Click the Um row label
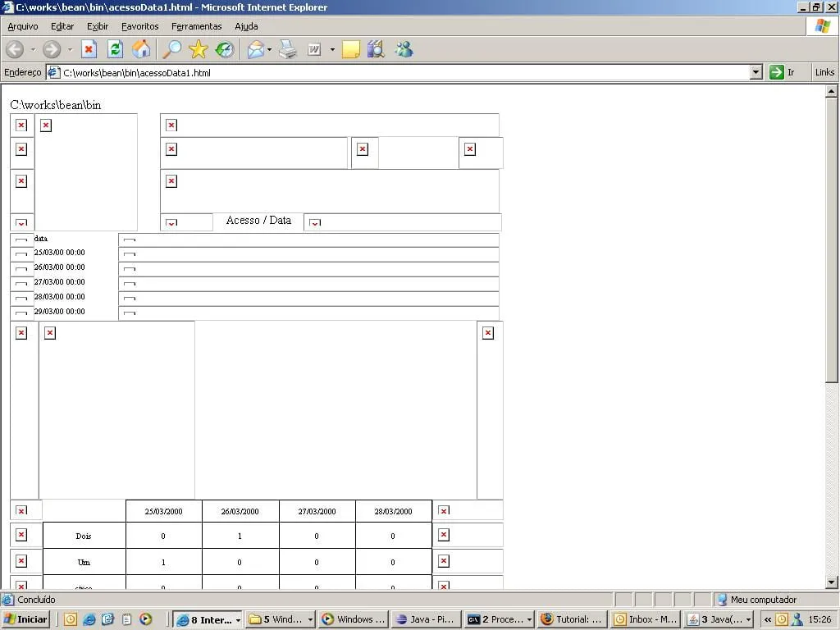Image resolution: width=840 pixels, height=630 pixels. pyautogui.click(x=84, y=563)
